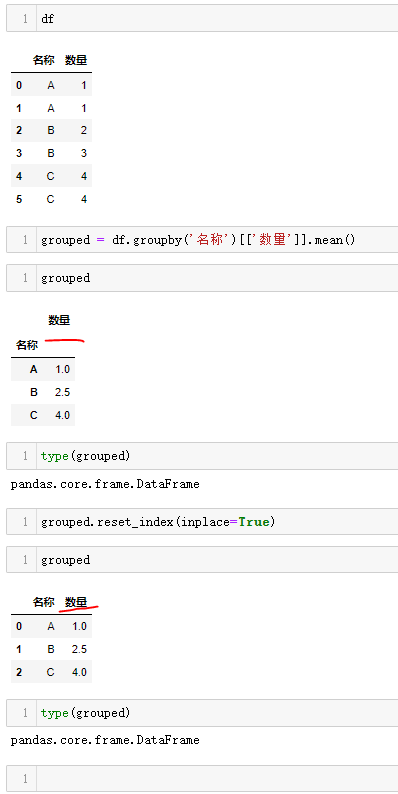Click the code cell containing 'df'
Image resolution: width=398 pixels, height=794 pixels.
tap(203, 19)
